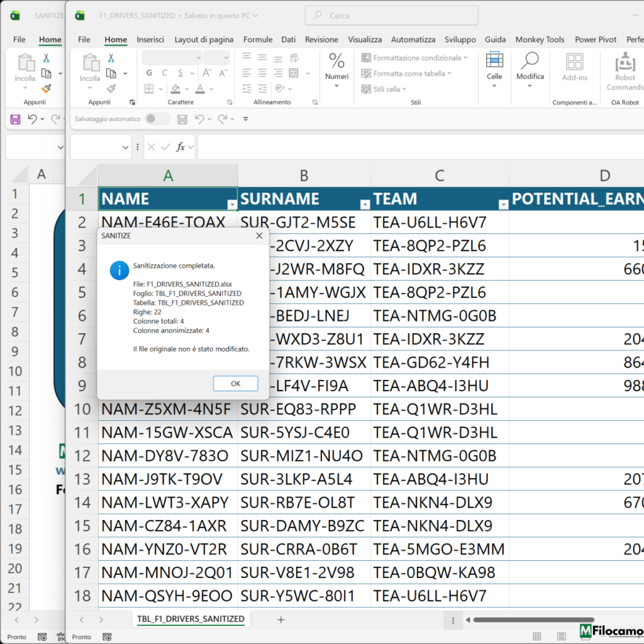This screenshot has width=644, height=644.
Task: Click the wrap text icon
Action: (x=294, y=57)
